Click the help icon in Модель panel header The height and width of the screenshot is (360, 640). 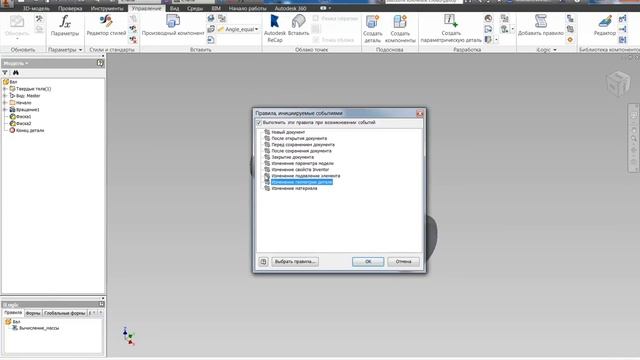pos(100,63)
